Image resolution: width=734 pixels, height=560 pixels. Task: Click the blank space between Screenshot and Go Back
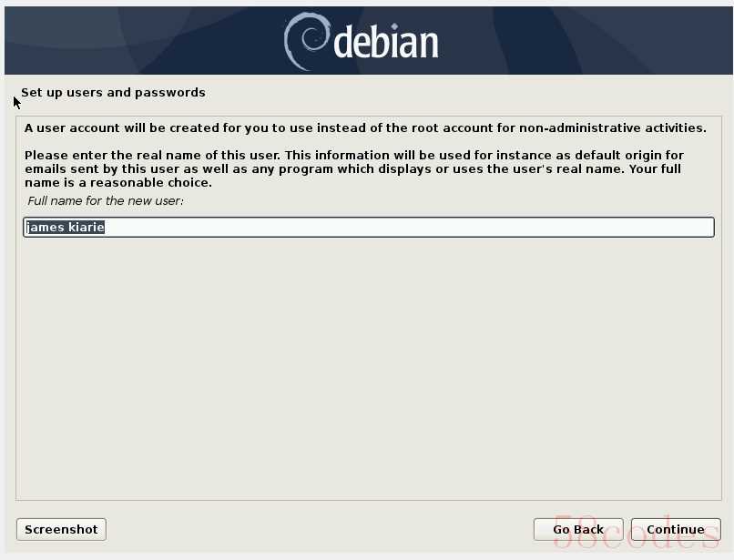(320, 530)
